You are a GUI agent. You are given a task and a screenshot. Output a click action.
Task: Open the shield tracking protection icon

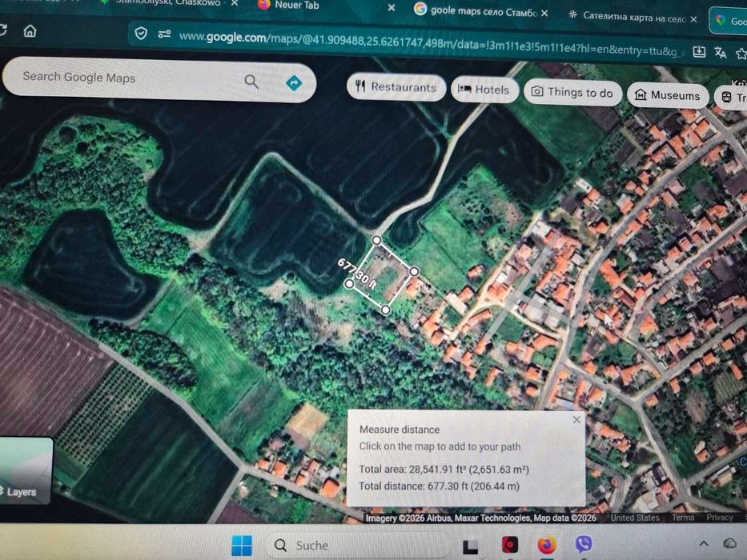(141, 34)
